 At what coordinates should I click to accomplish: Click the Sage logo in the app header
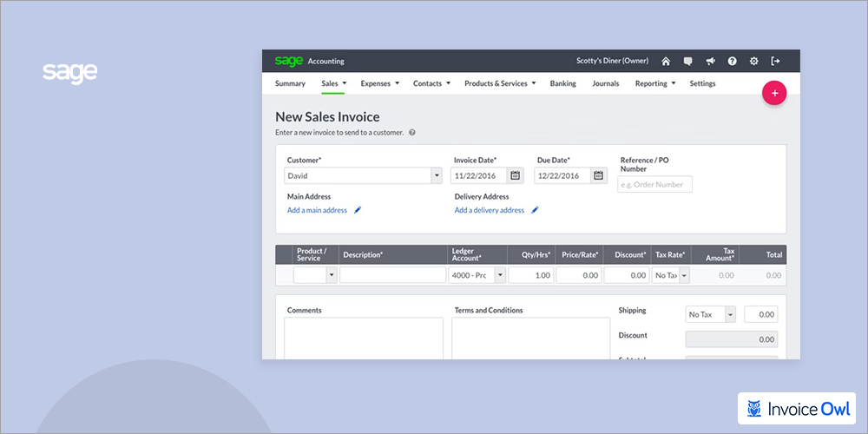(x=289, y=61)
